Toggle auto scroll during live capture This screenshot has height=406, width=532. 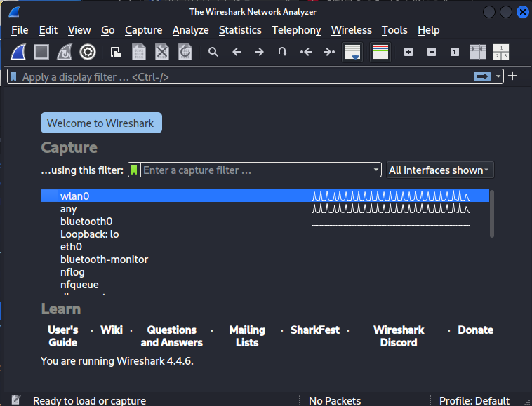pyautogui.click(x=352, y=52)
